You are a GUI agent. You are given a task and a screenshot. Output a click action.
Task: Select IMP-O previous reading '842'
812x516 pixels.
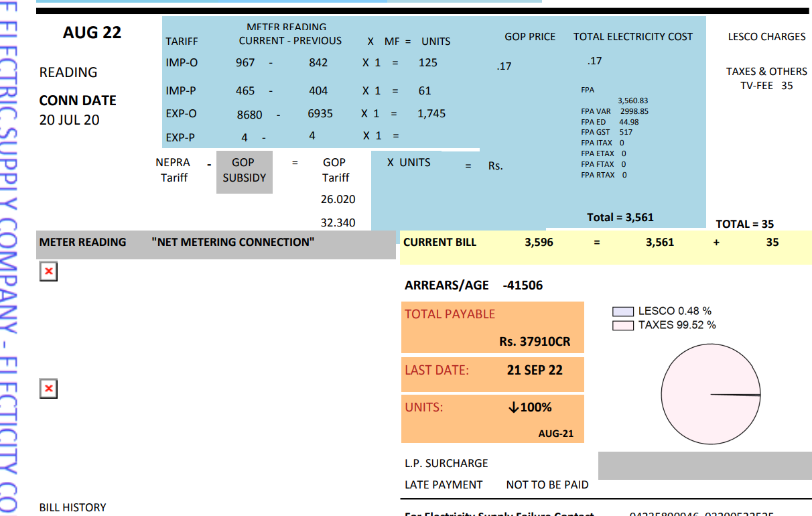[318, 62]
